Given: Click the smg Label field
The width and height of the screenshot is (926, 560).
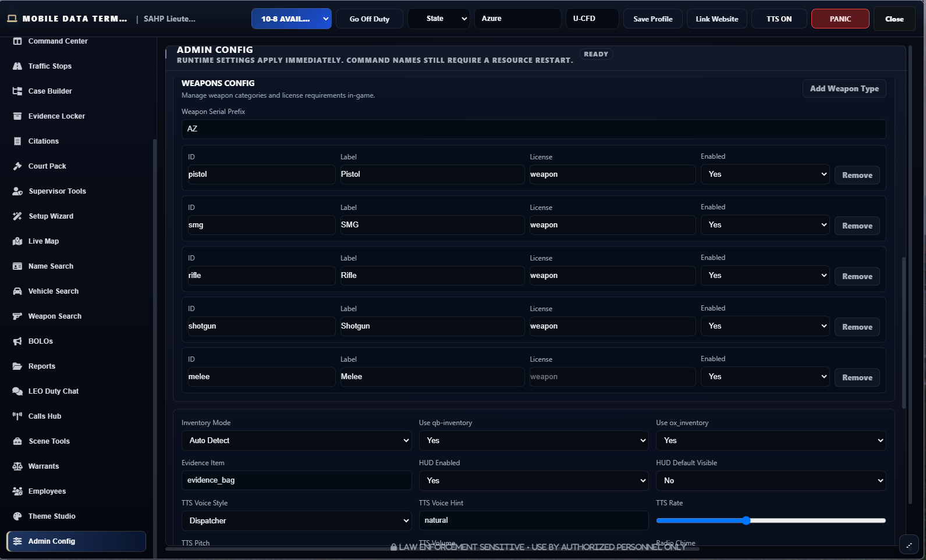Looking at the screenshot, I should pyautogui.click(x=432, y=225).
